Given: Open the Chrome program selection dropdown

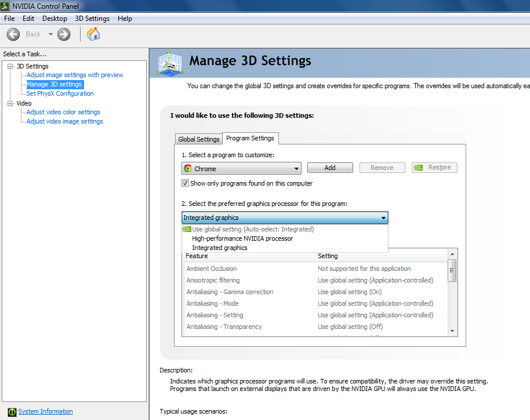Looking at the screenshot, I should (241, 168).
